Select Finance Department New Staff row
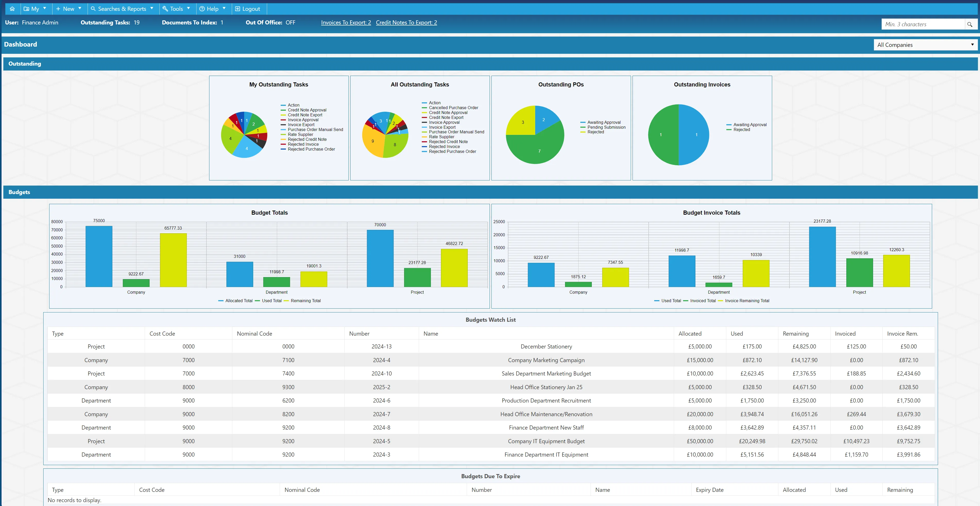The height and width of the screenshot is (506, 980). coord(546,428)
